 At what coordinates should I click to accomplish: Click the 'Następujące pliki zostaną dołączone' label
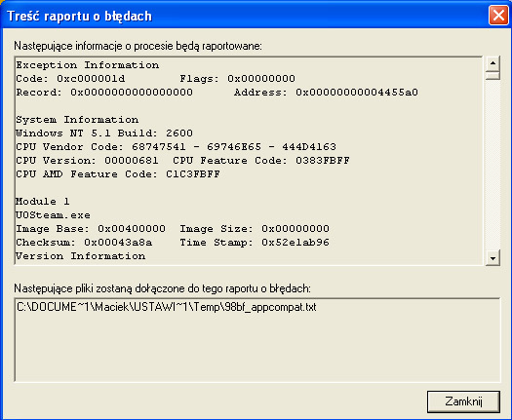pos(162,288)
